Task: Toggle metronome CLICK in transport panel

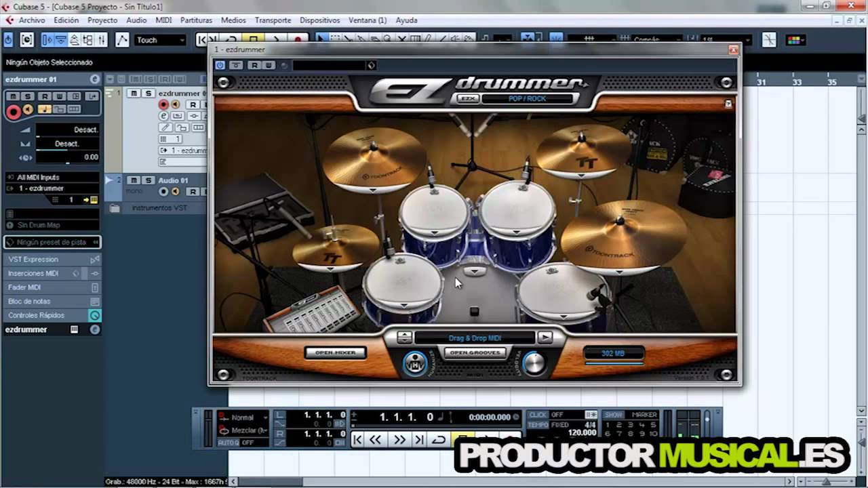Action: pyautogui.click(x=538, y=415)
